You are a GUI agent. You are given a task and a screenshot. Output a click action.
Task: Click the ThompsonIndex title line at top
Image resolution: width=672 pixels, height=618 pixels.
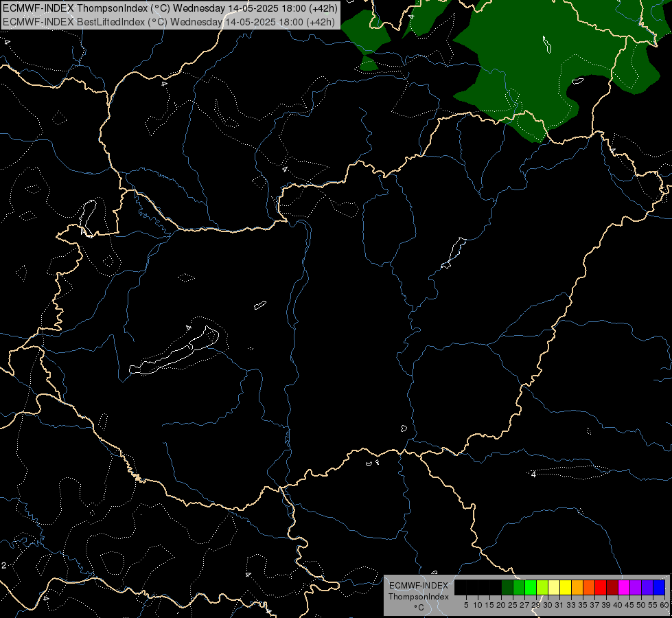pos(170,8)
